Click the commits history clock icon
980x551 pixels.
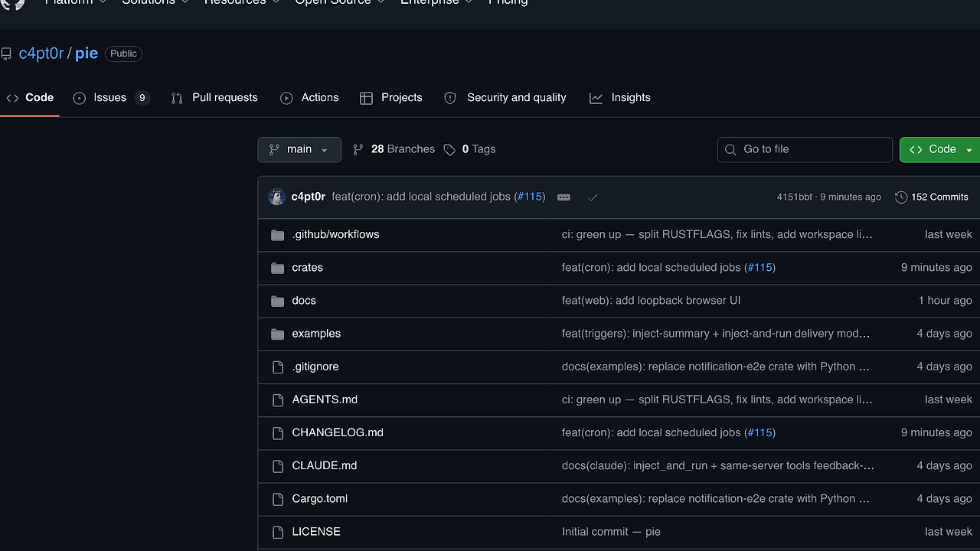(x=901, y=197)
